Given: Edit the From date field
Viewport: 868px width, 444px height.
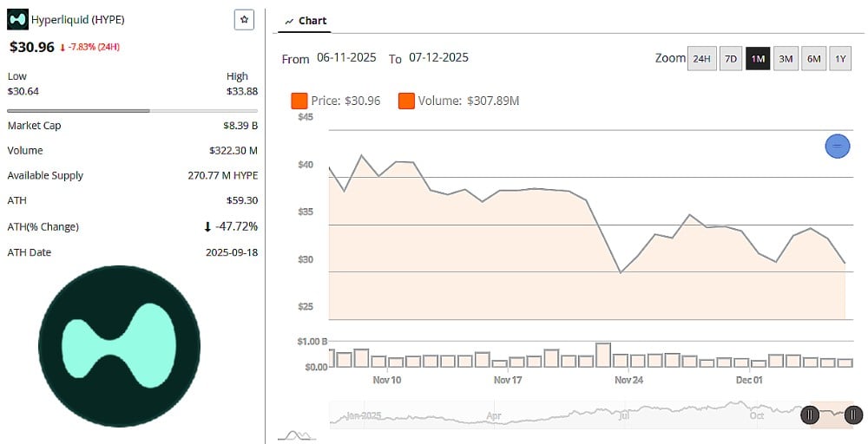Looking at the screenshot, I should (x=346, y=58).
